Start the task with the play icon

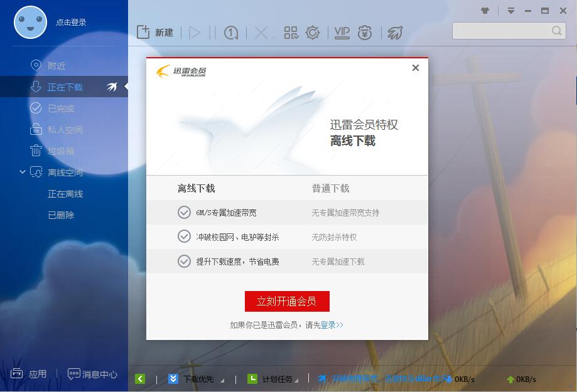coord(195,33)
